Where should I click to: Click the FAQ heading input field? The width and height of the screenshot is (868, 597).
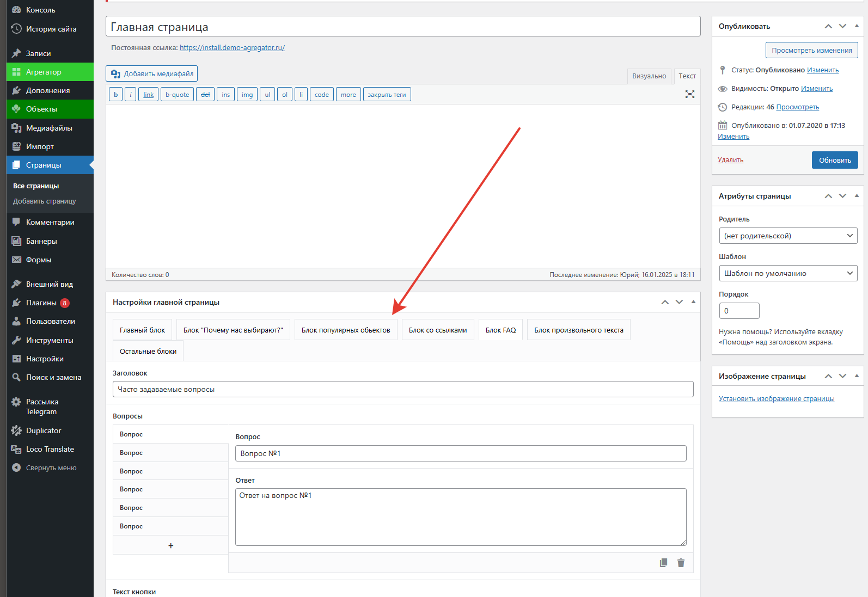[402, 389]
